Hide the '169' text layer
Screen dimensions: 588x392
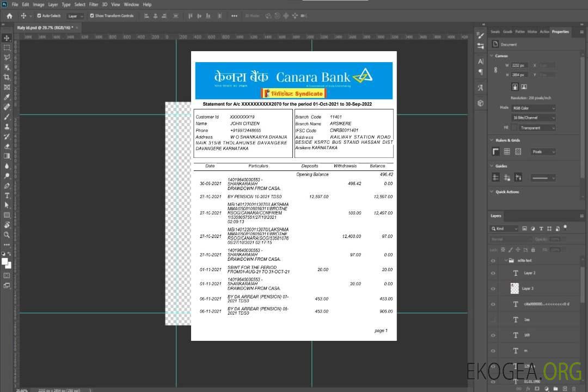coord(493,336)
